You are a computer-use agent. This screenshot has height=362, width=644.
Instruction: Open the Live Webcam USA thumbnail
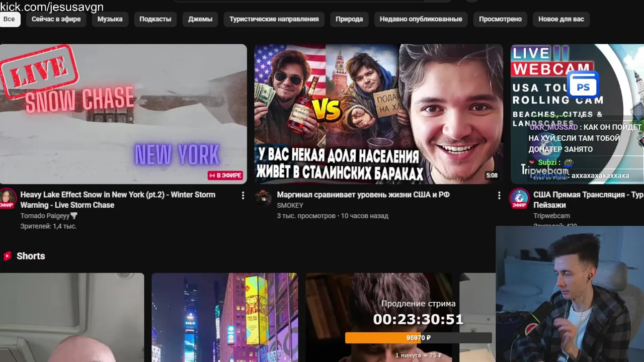click(x=577, y=114)
